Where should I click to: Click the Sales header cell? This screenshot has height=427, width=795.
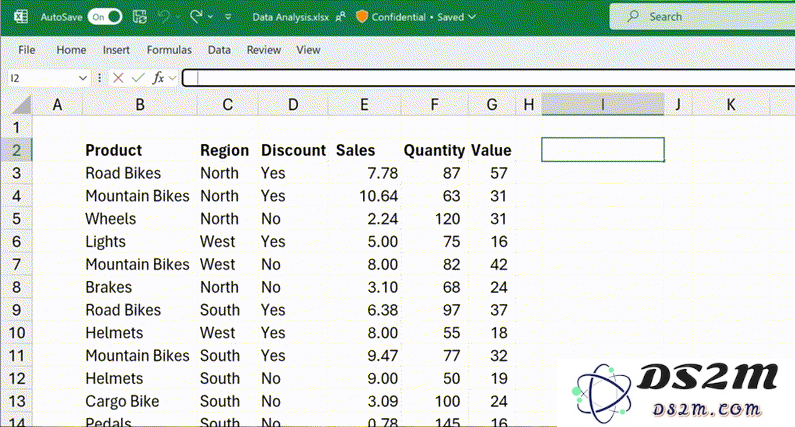point(364,150)
